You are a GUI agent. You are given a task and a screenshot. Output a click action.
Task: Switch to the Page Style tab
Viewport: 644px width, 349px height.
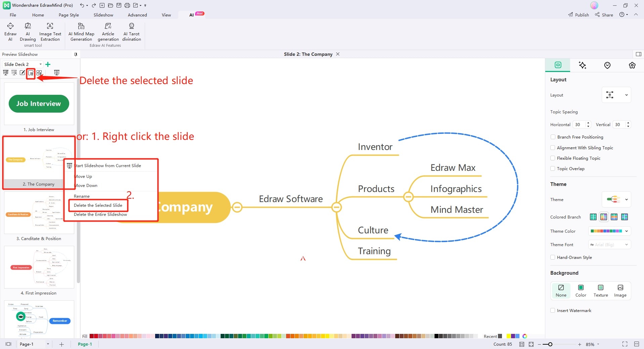pos(69,15)
